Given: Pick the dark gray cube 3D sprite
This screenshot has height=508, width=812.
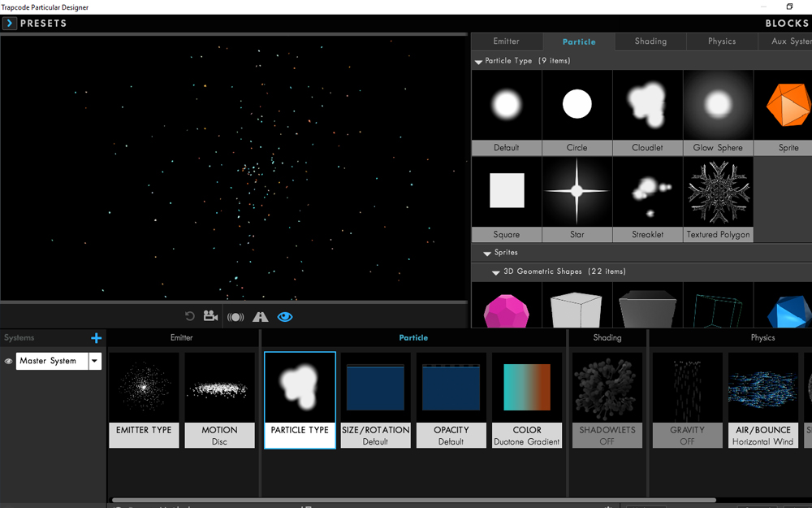Looking at the screenshot, I should [x=647, y=306].
